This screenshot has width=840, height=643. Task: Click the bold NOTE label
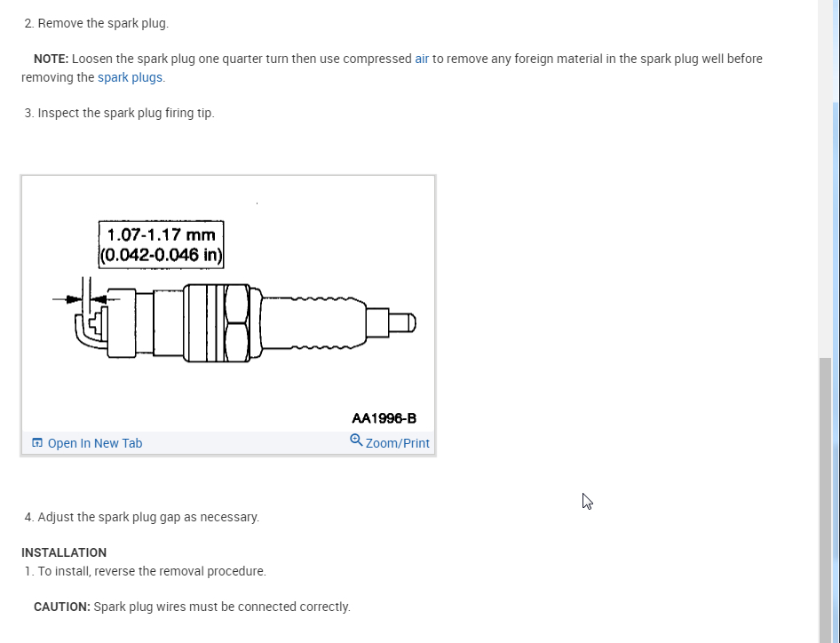(x=51, y=59)
